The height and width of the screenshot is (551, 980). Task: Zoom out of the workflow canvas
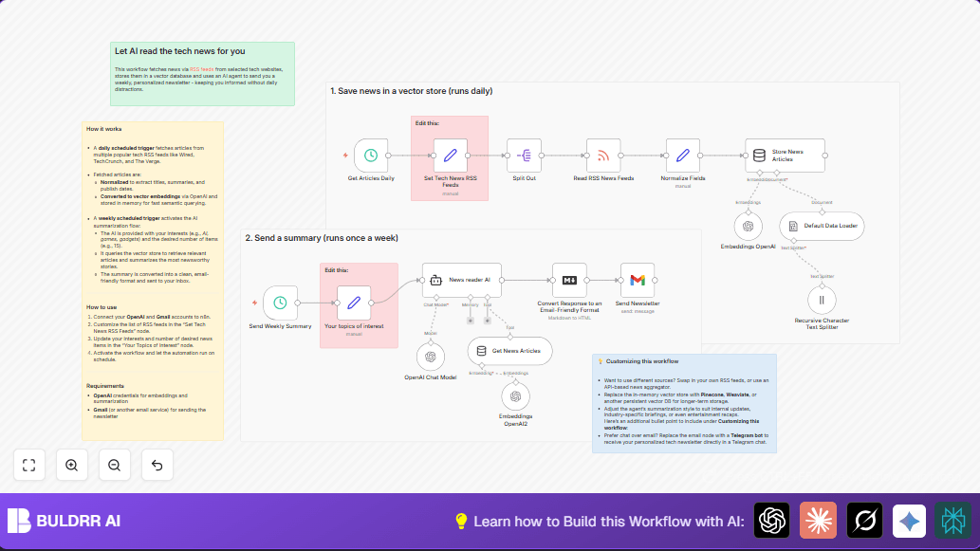(115, 465)
